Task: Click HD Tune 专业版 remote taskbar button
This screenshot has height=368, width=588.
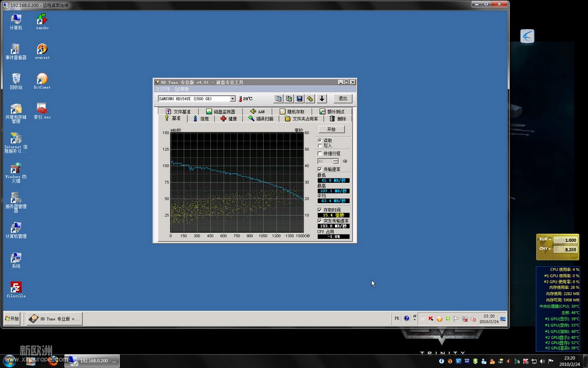Action: coord(54,319)
